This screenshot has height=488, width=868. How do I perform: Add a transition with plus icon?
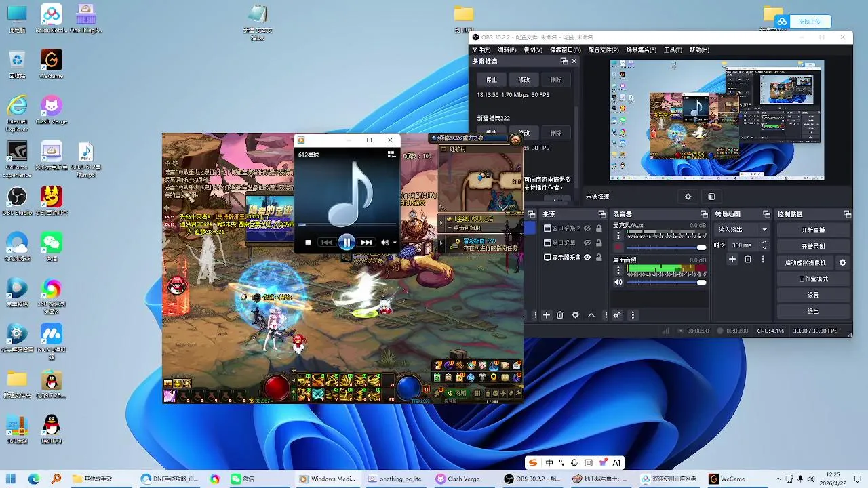(732, 259)
